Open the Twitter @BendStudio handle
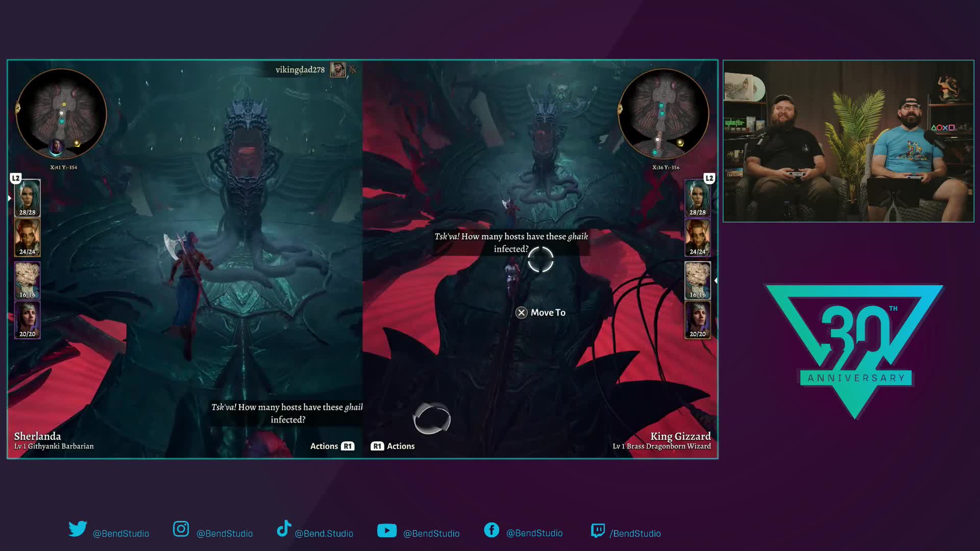 pos(121,534)
